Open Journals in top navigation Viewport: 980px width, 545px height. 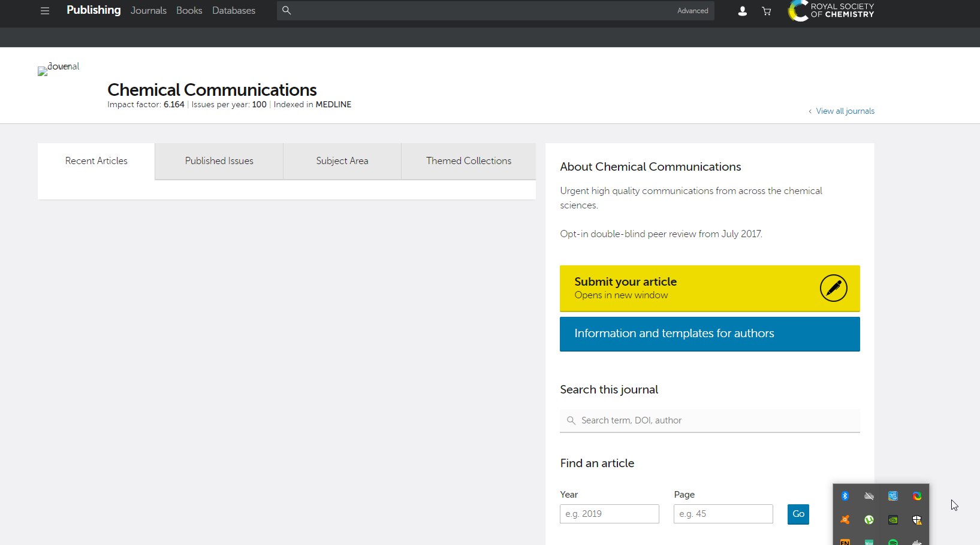(x=149, y=11)
